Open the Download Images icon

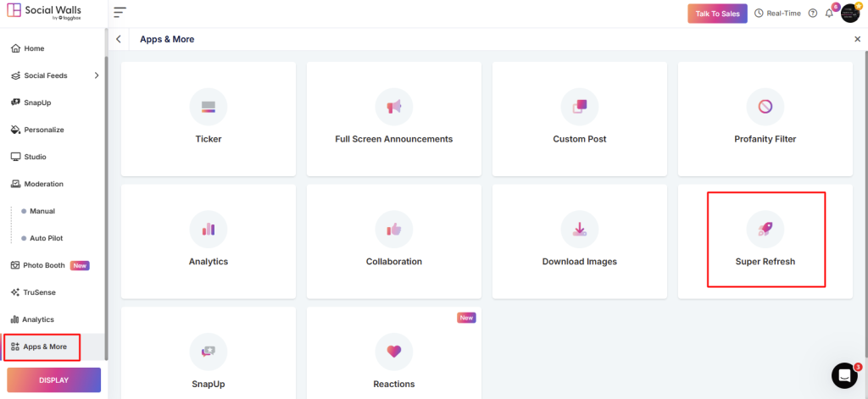point(580,229)
